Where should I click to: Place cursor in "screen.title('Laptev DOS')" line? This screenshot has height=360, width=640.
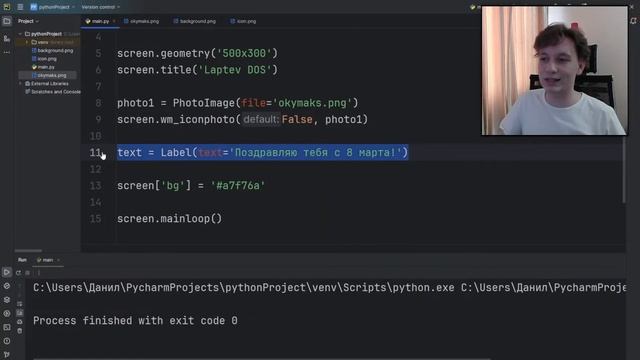tap(197, 70)
